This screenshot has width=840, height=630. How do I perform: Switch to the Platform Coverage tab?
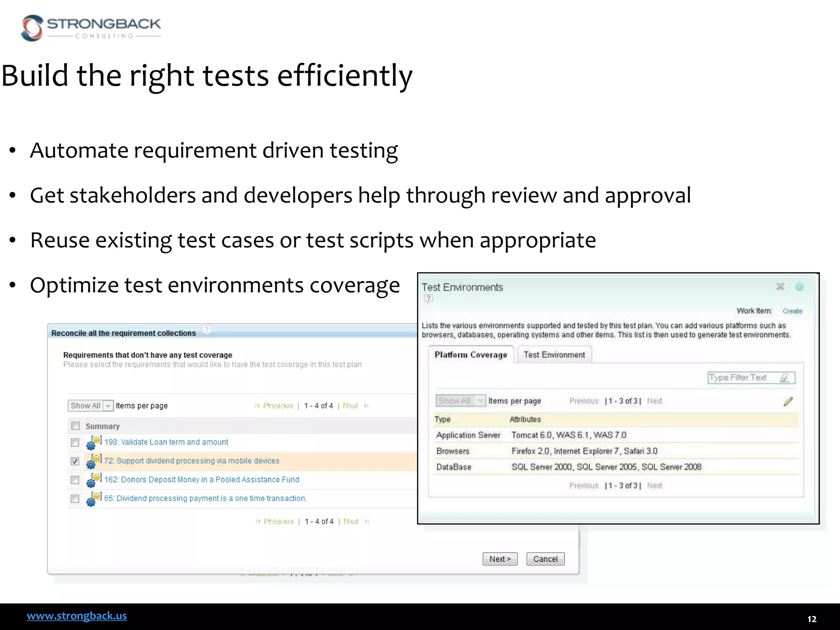471,355
